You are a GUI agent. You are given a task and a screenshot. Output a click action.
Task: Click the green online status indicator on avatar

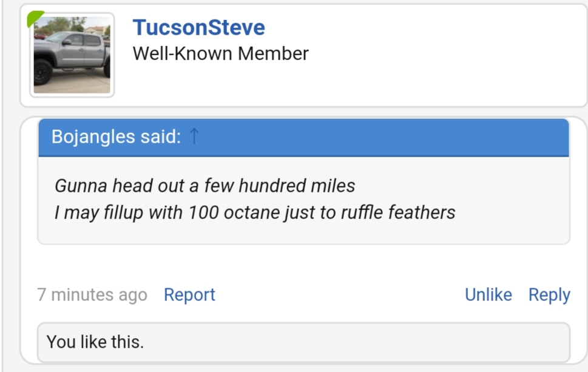point(35,18)
